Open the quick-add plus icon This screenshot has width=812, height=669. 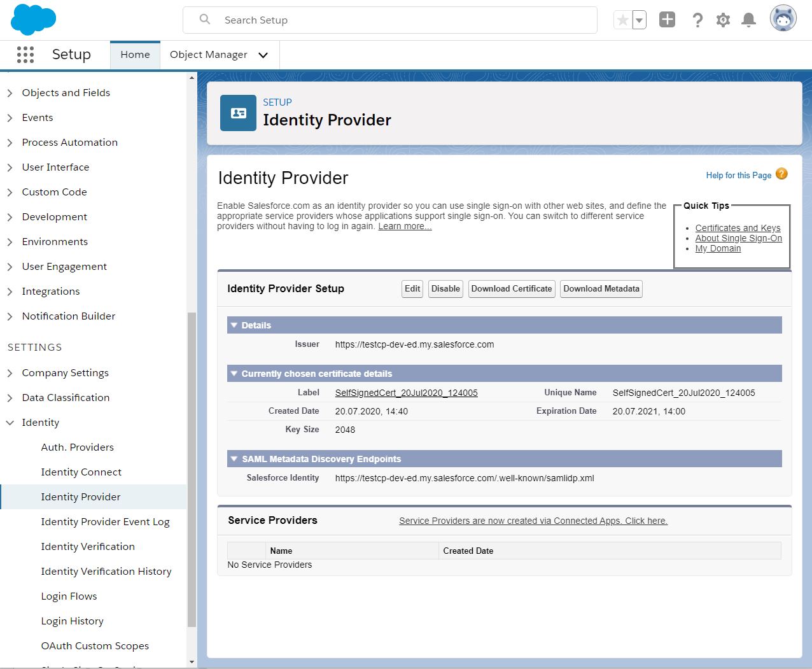tap(666, 18)
